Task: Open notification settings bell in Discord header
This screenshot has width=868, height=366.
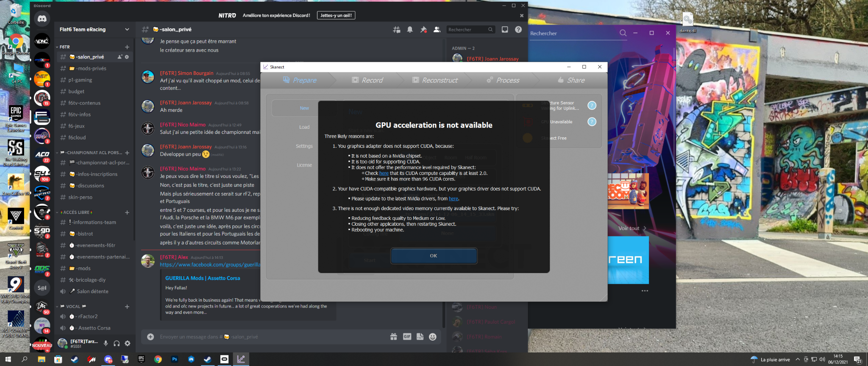Action: point(410,30)
